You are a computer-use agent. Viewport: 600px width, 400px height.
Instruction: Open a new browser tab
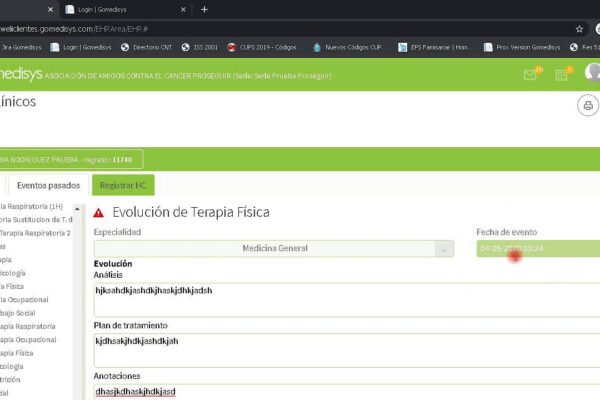(x=204, y=10)
